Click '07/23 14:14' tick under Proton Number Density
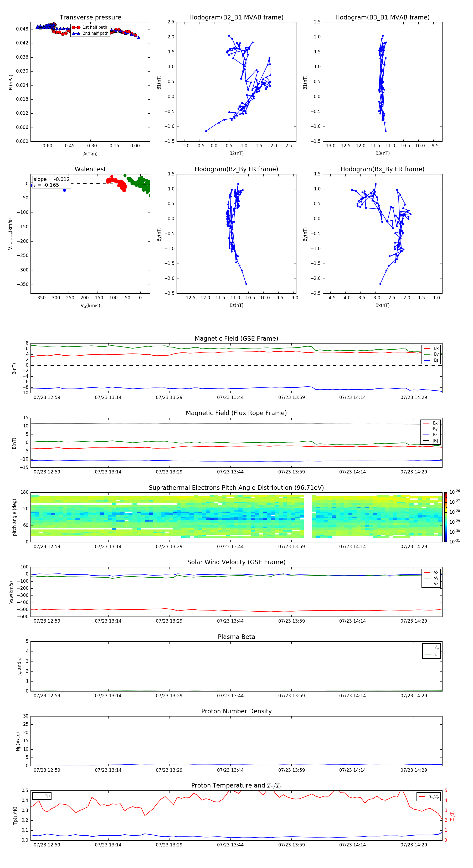Screen dimensions: 473x868 pyautogui.click(x=352, y=770)
